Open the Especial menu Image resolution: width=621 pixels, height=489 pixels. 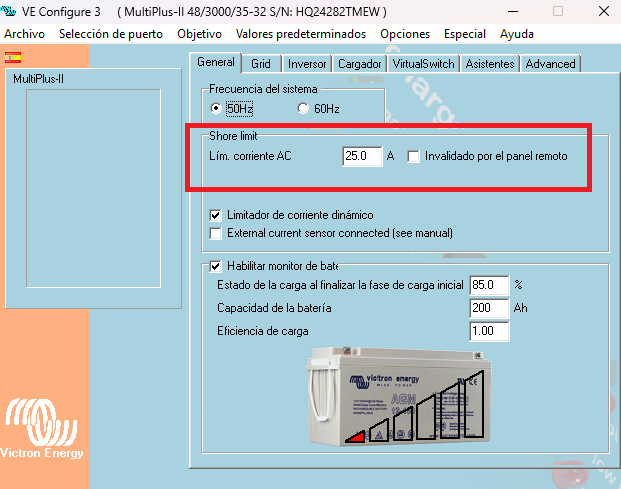[x=465, y=34]
